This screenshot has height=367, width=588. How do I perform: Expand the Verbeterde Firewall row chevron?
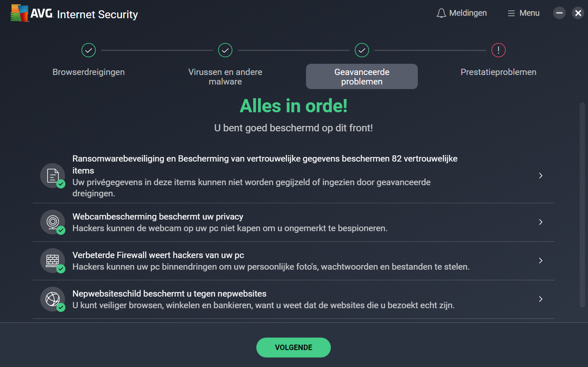tap(541, 261)
